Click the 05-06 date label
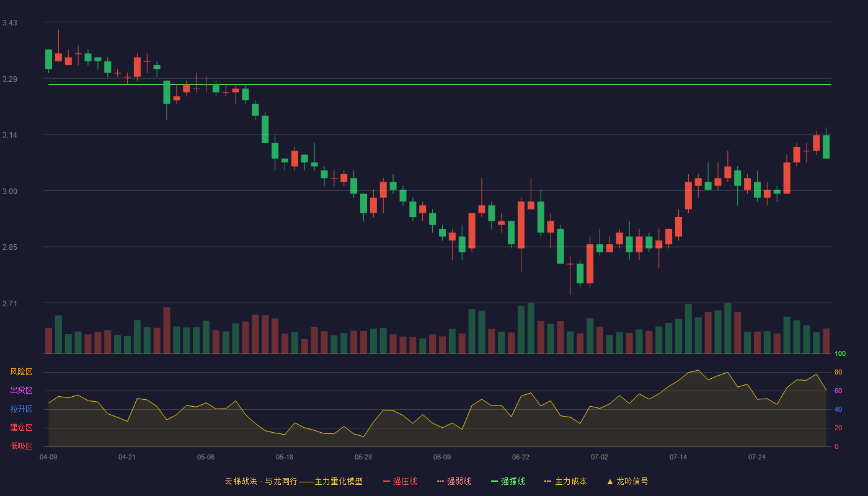This screenshot has width=868, height=496. tap(206, 457)
